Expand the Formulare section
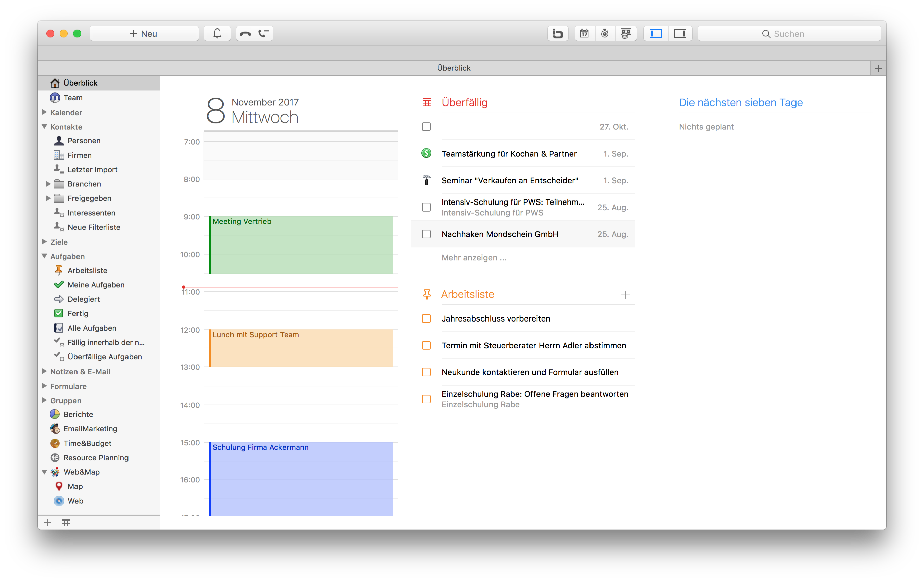This screenshot has width=924, height=582. point(44,386)
